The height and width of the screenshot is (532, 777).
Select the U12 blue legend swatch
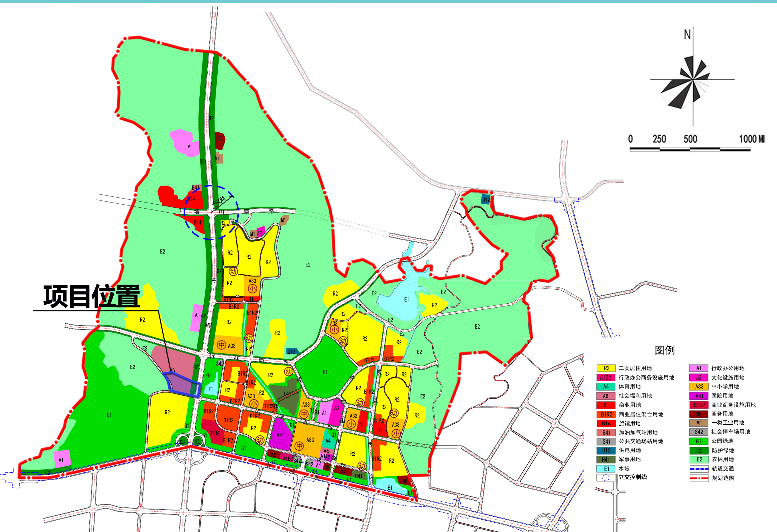tap(606, 450)
